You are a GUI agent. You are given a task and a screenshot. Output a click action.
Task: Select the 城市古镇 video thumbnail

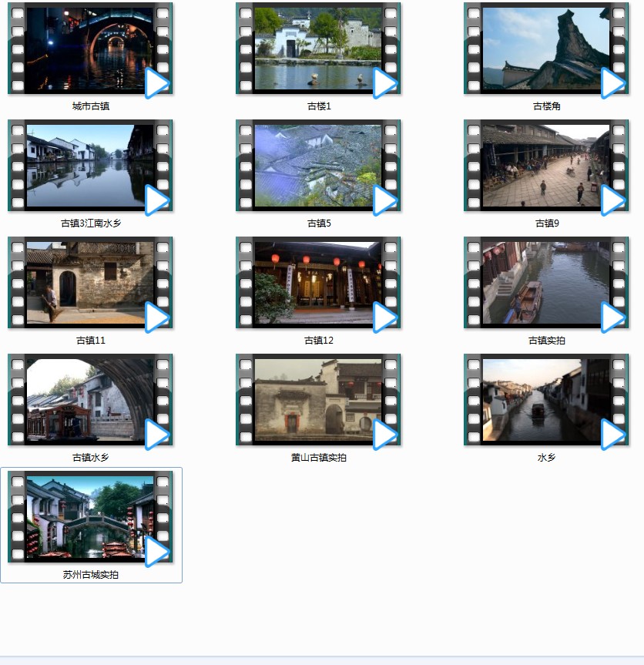point(90,49)
